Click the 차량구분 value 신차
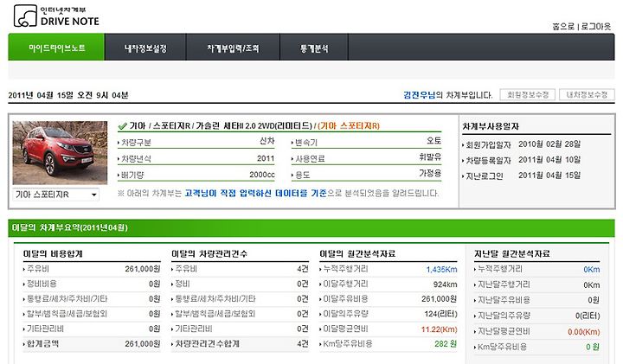Screen dimensions: 623x364 [x=267, y=141]
